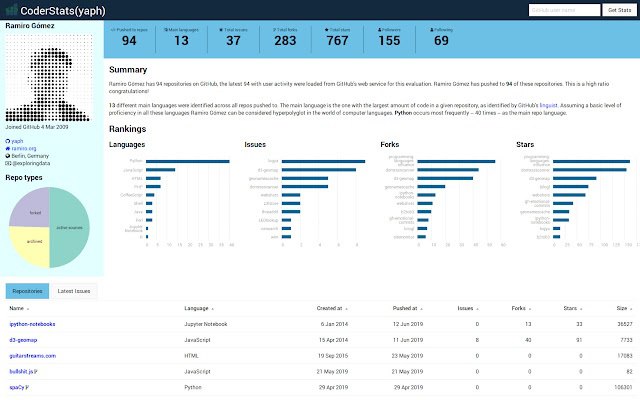Viewport: 640px width, 400px height.
Task: Sort table by Language column arrow
Action: [212, 309]
